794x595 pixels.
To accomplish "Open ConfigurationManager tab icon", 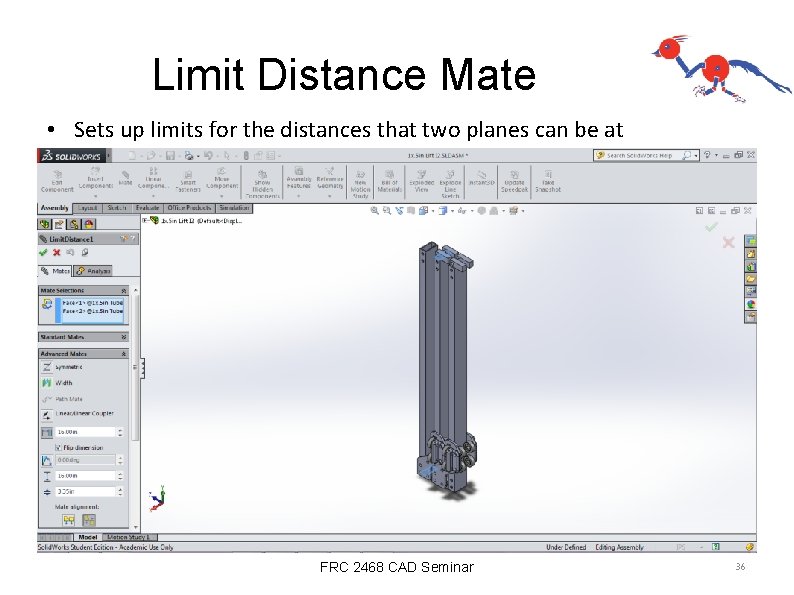I will coord(74,224).
